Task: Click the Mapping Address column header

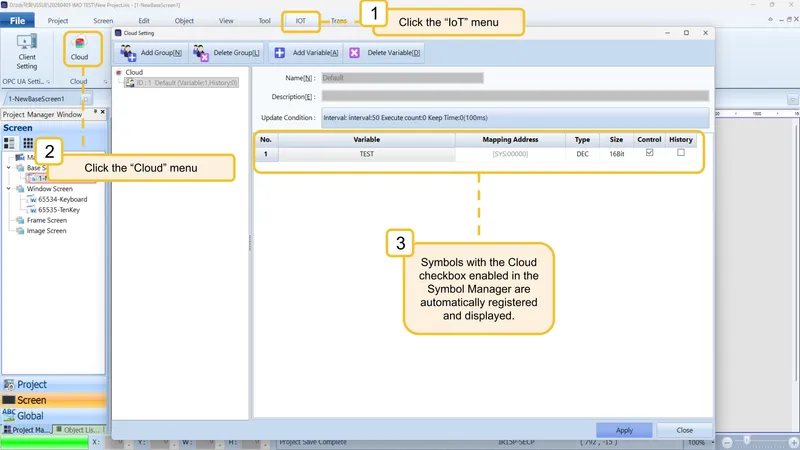Action: [x=510, y=139]
